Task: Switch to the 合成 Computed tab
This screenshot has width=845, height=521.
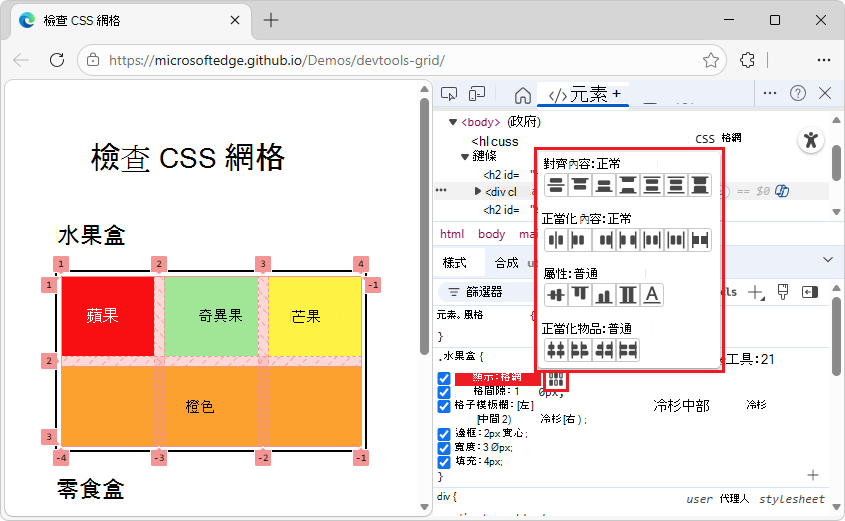Action: point(506,263)
